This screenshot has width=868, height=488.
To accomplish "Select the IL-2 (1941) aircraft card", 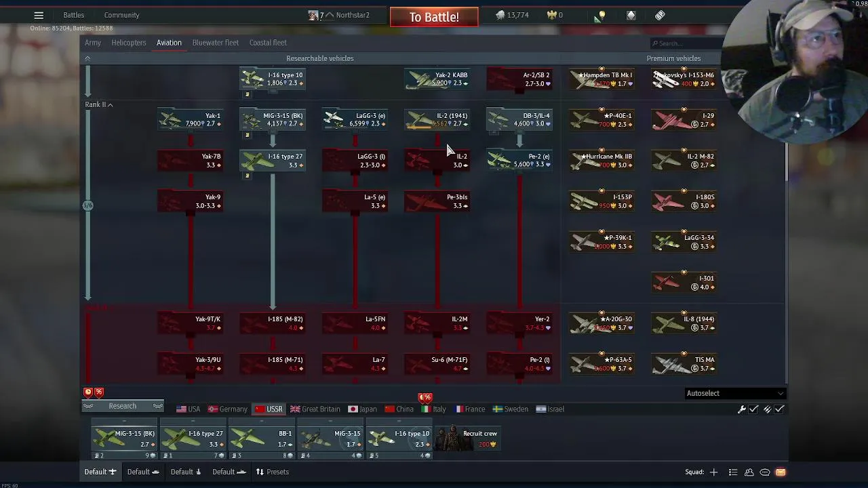I will click(x=437, y=120).
